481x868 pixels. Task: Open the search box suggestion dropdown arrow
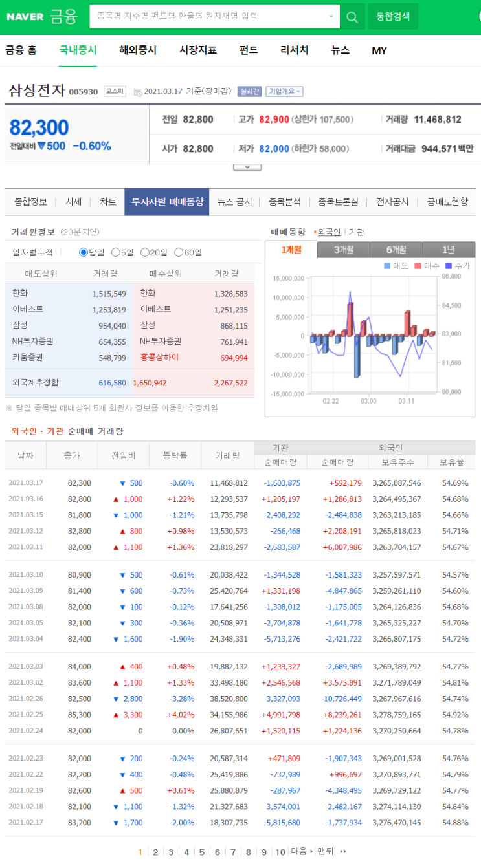click(331, 16)
